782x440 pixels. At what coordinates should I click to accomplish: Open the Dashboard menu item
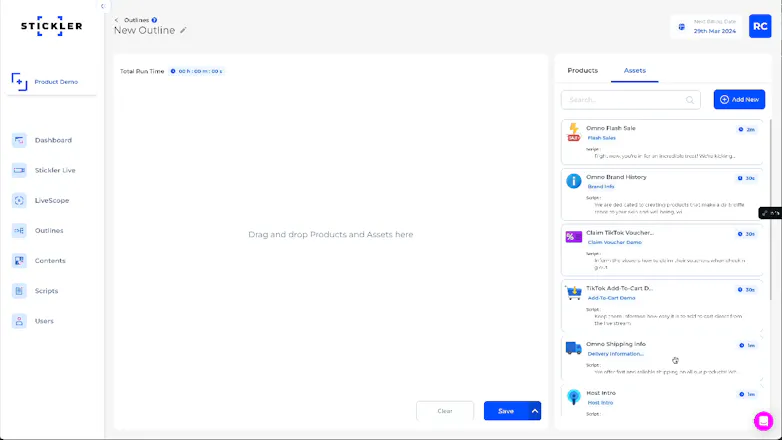click(53, 140)
